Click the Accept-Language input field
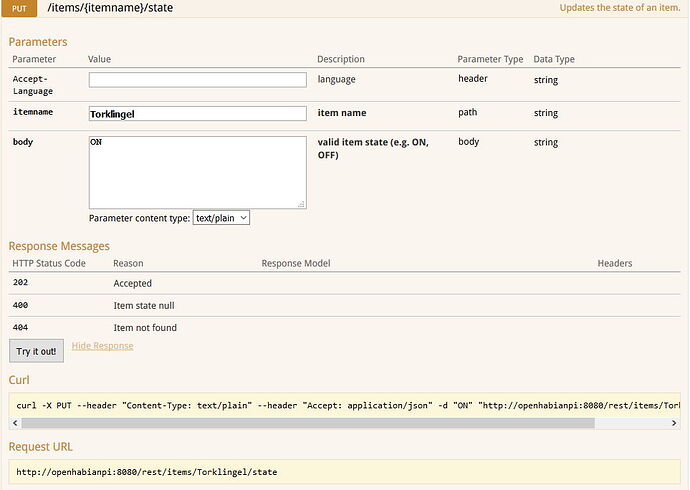This screenshot has width=690, height=490. pos(197,80)
